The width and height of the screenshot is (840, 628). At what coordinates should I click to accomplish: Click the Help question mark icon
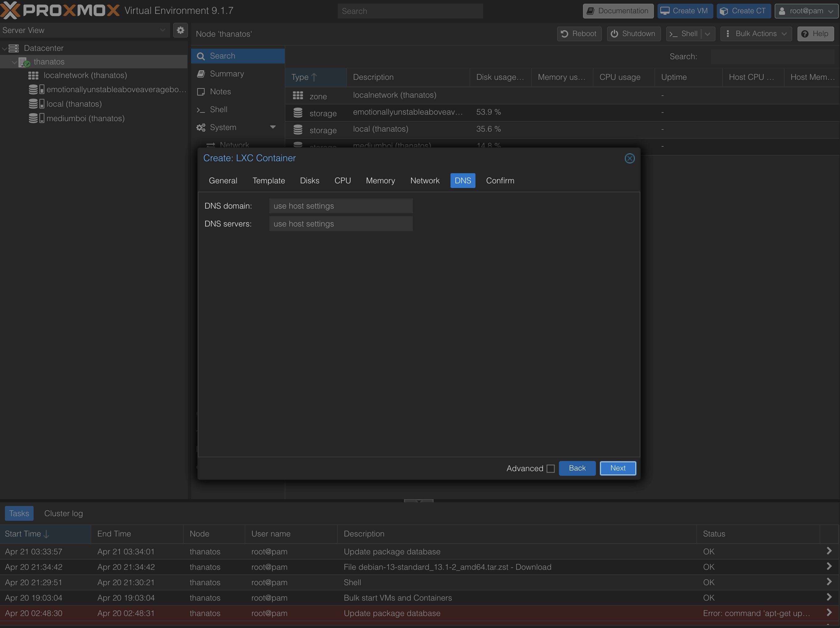(x=805, y=34)
